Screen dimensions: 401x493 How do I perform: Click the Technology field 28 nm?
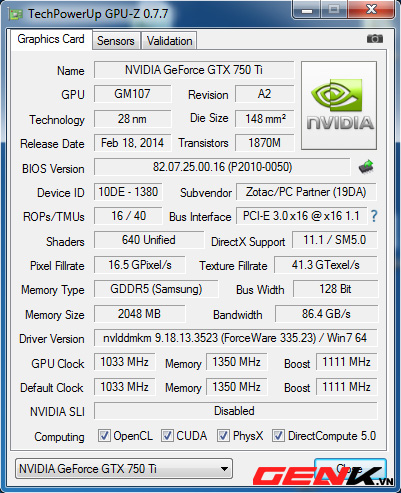tap(132, 119)
